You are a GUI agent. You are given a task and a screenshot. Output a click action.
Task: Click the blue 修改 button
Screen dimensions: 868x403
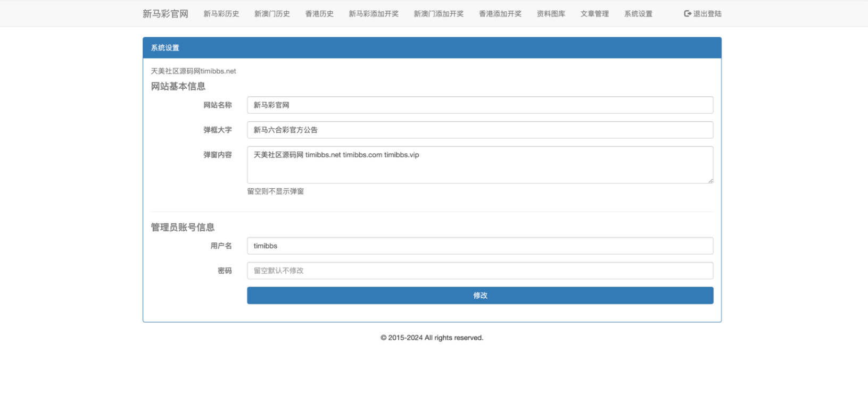tap(480, 296)
